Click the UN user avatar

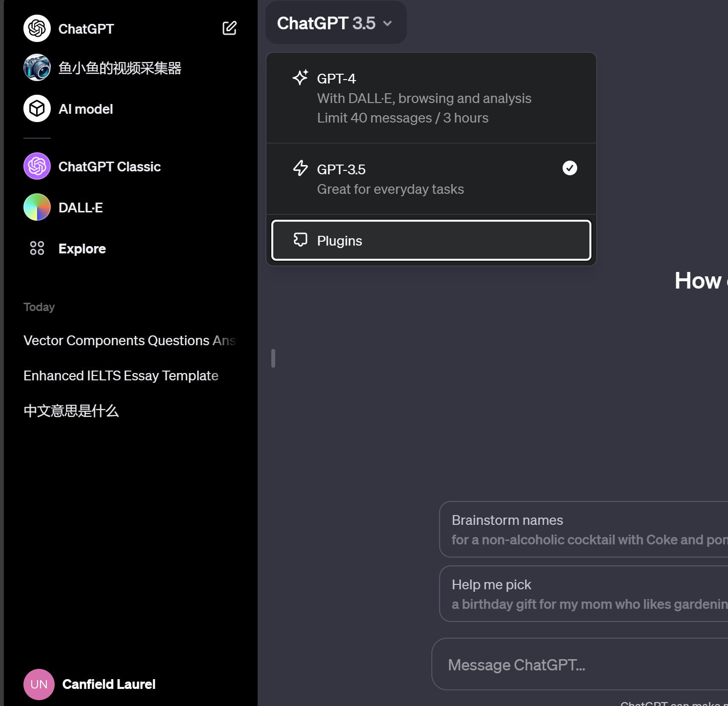coord(39,684)
